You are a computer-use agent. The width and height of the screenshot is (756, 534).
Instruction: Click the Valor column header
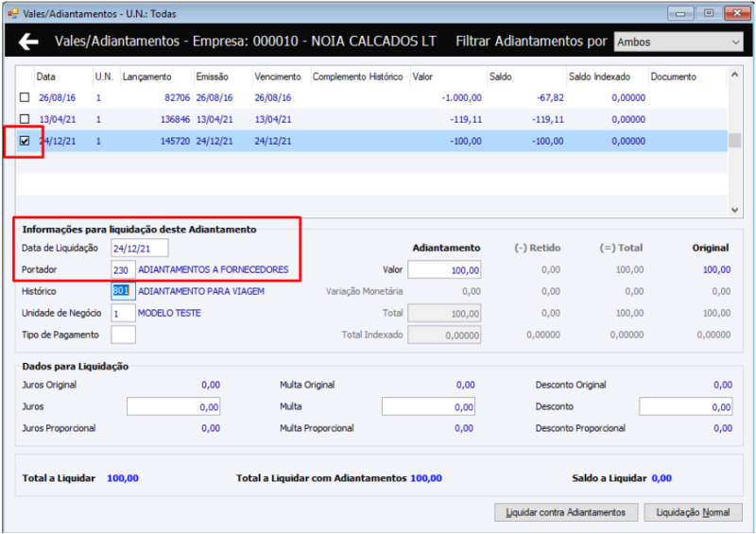[422, 77]
